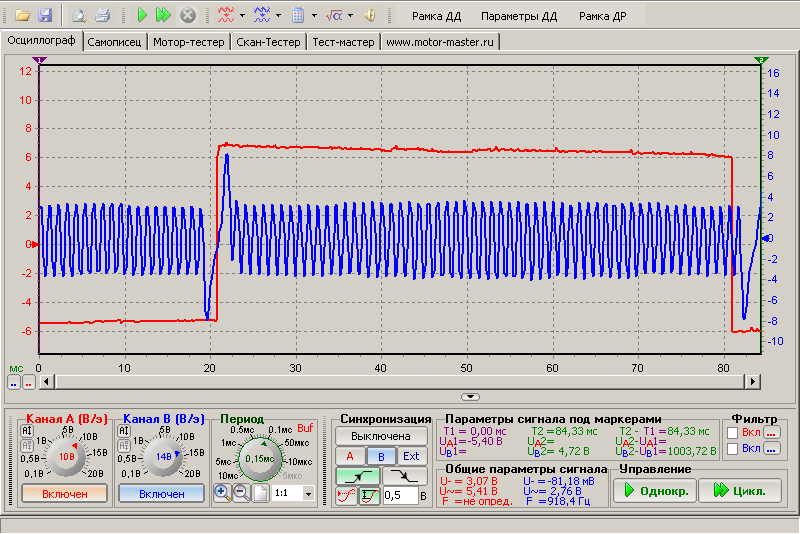Click the horizontal scrollbar below the graph

(x=400, y=381)
